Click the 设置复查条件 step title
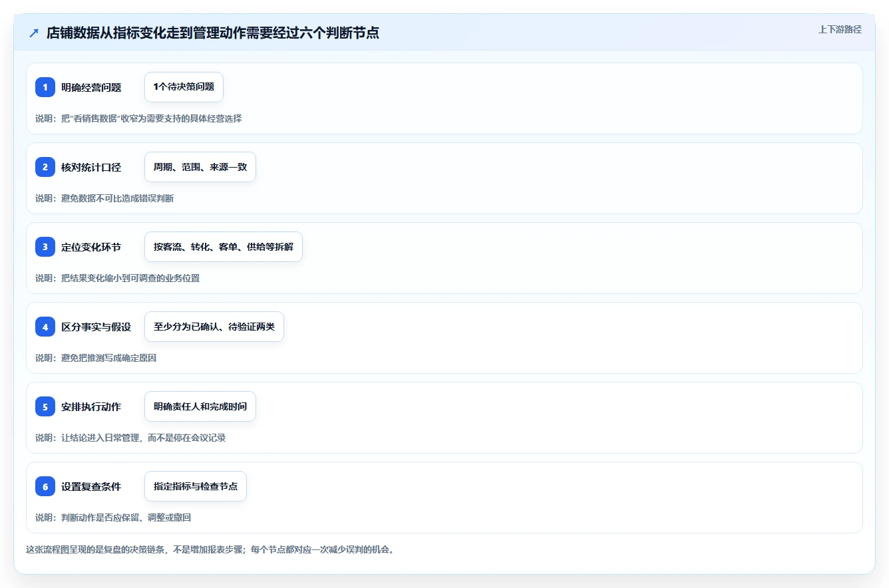This screenshot has width=889, height=588. point(91,486)
